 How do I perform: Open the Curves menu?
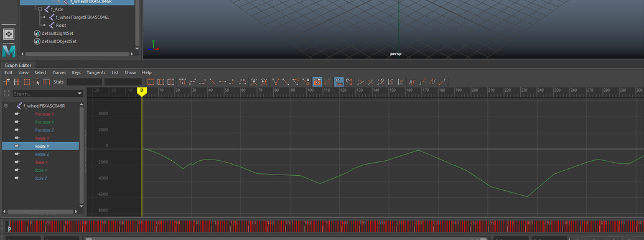pos(59,73)
